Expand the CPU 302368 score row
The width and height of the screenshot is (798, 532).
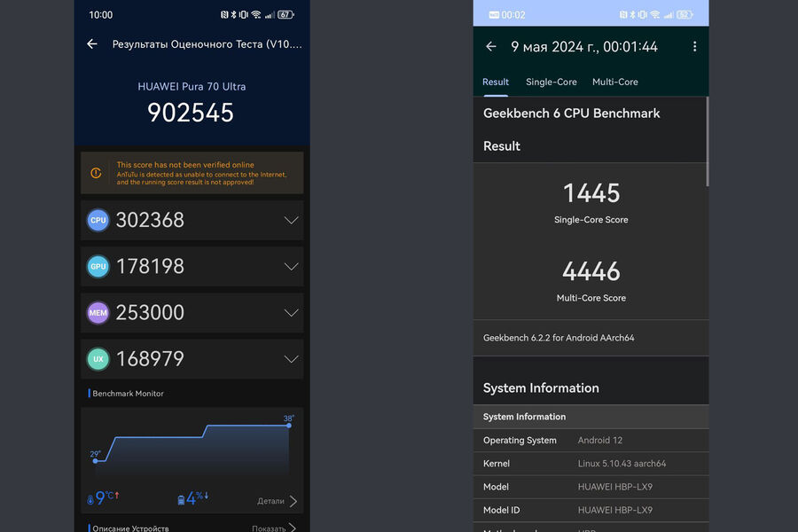(x=192, y=221)
